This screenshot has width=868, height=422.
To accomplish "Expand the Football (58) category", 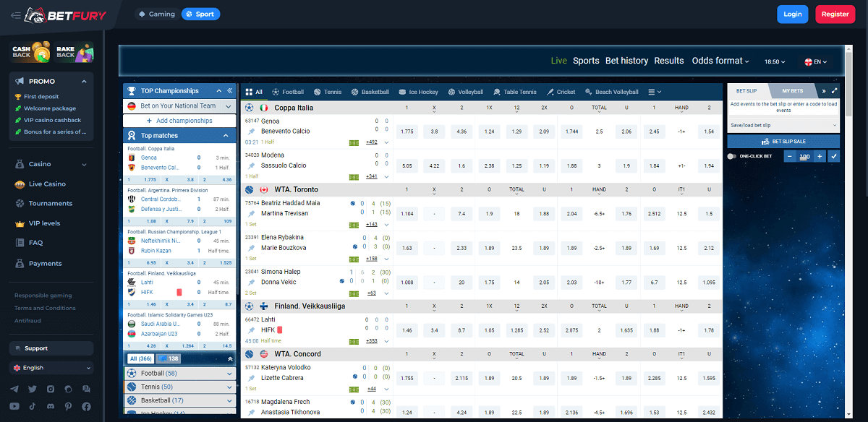I will [x=179, y=374].
